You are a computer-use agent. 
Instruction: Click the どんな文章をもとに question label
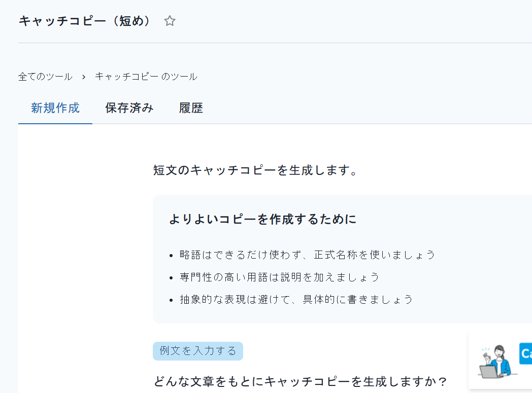301,381
